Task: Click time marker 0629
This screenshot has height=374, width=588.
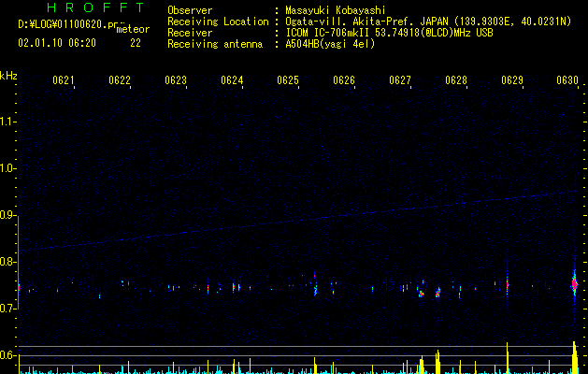Action: (512, 80)
